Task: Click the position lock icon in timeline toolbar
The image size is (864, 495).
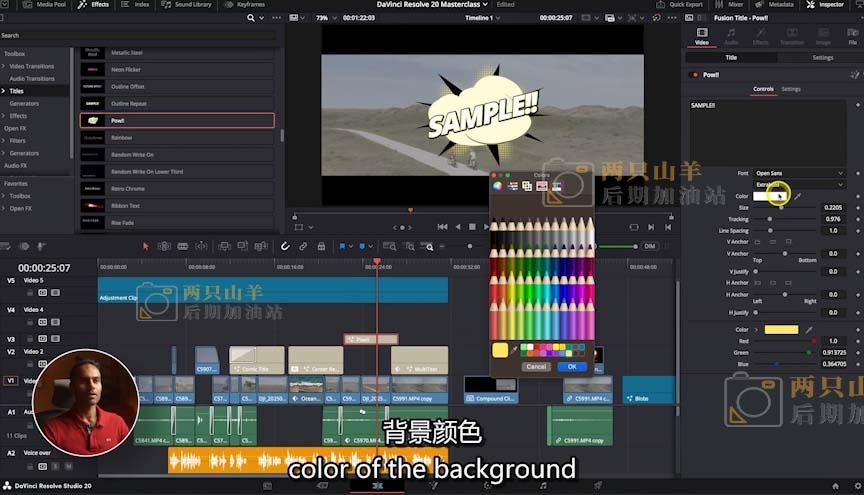Action: (x=319, y=246)
